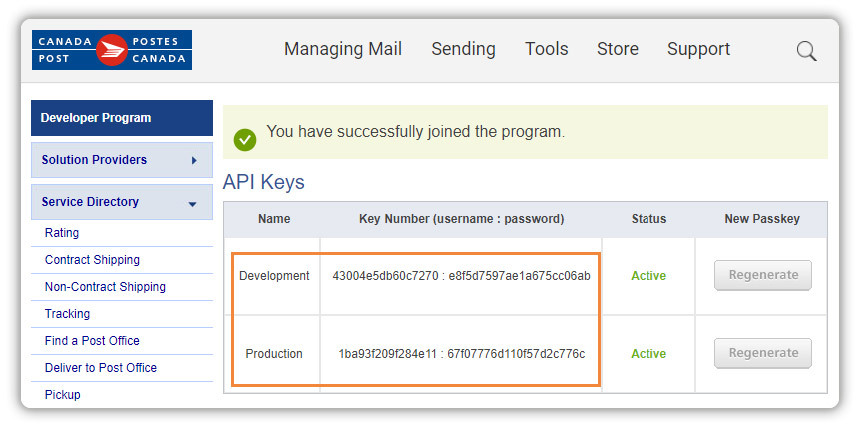This screenshot has width=860, height=429.
Task: Click the green success checkmark icon
Action: [245, 140]
